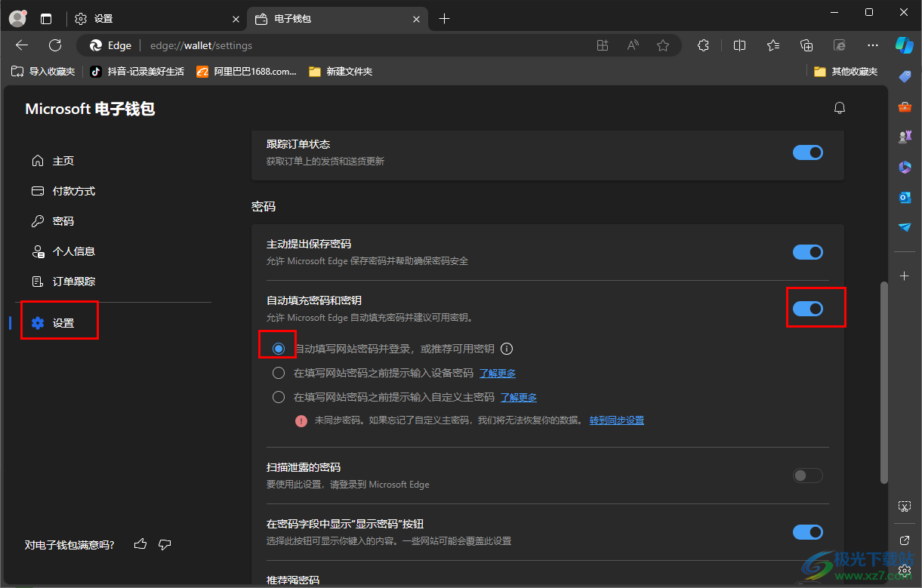Open a new tab with plus button
The width and height of the screenshot is (922, 588).
444,19
